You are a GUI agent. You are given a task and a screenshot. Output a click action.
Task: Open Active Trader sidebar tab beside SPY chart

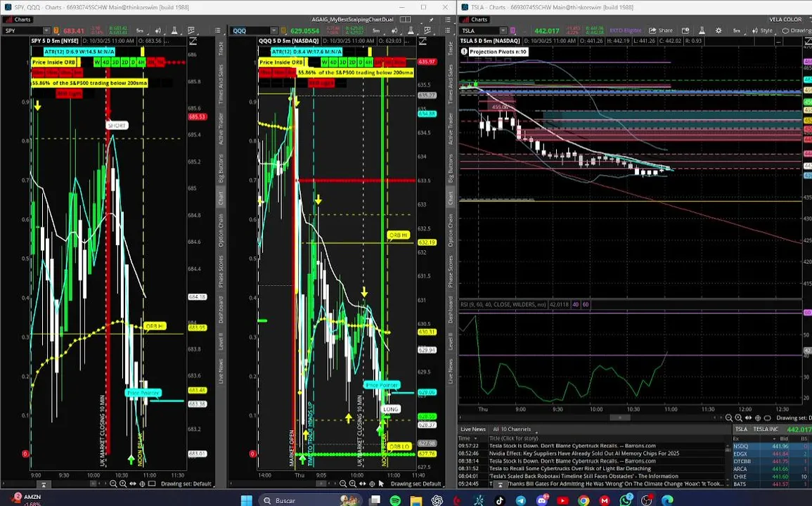tap(221, 129)
